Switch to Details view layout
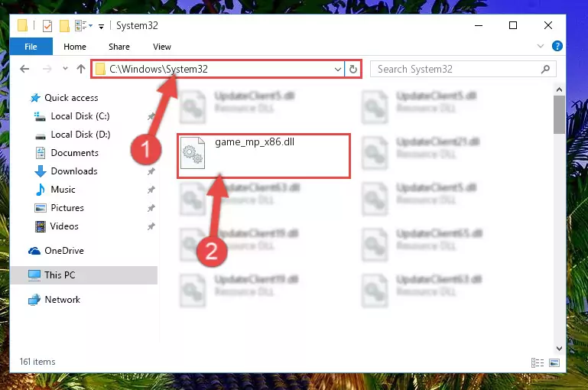This screenshot has width=588, height=390. 538,362
